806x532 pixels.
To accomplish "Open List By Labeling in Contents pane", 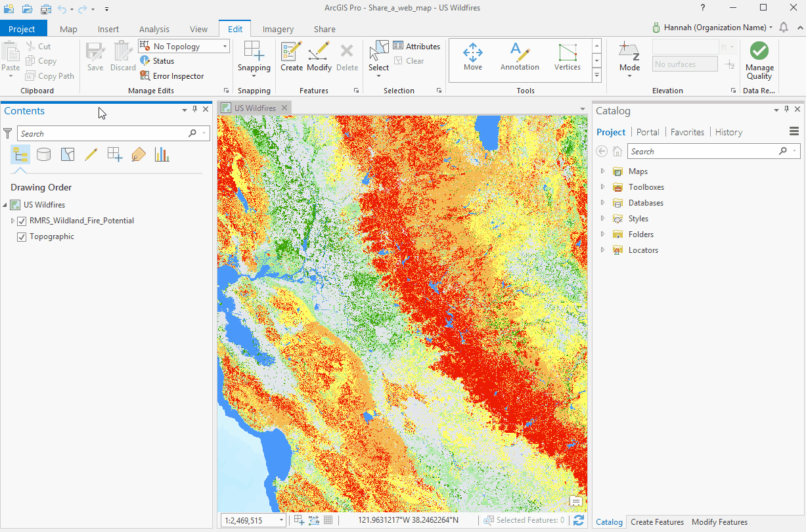I will coord(138,154).
